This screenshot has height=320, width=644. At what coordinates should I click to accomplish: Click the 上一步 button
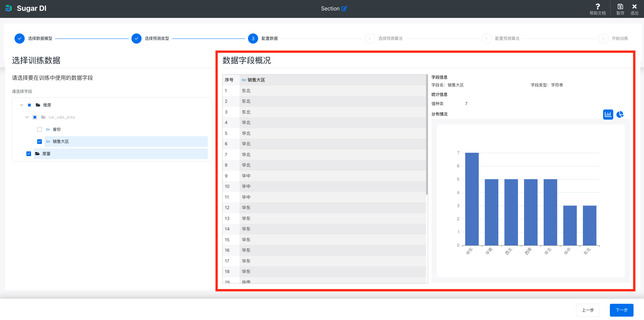[588, 310]
